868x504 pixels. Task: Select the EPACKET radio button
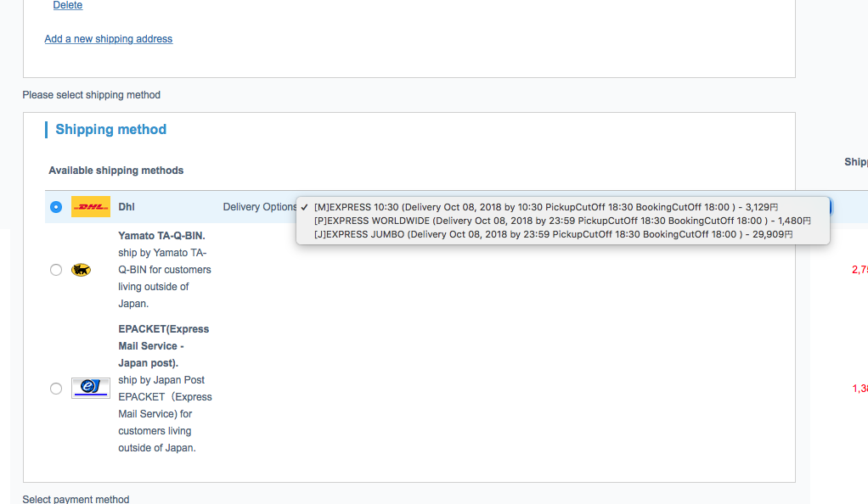click(56, 389)
